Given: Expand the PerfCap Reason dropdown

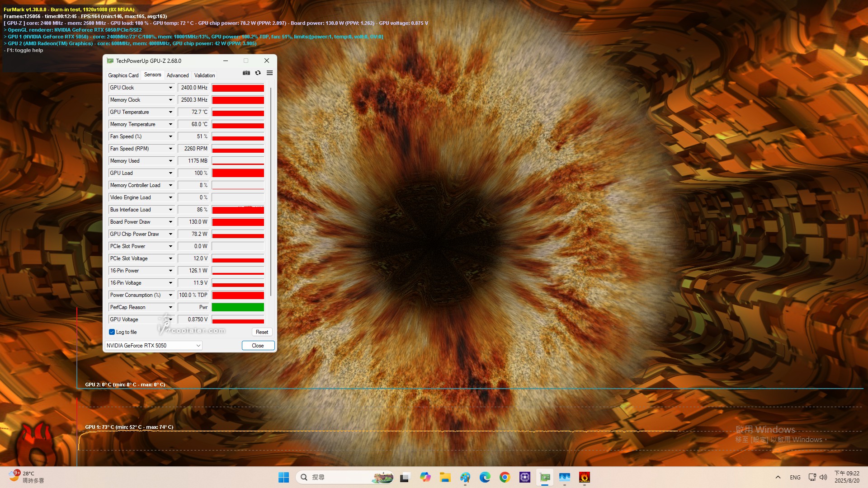Looking at the screenshot, I should coord(170,307).
